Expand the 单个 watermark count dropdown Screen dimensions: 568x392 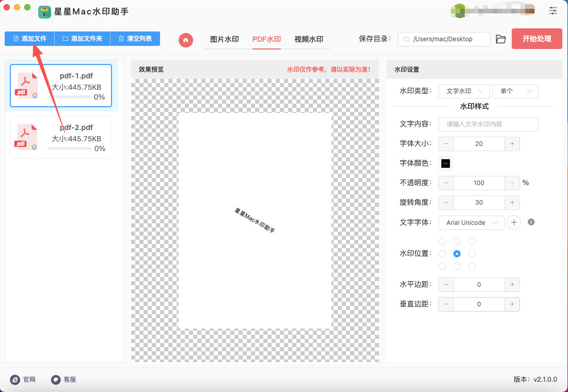coord(515,91)
